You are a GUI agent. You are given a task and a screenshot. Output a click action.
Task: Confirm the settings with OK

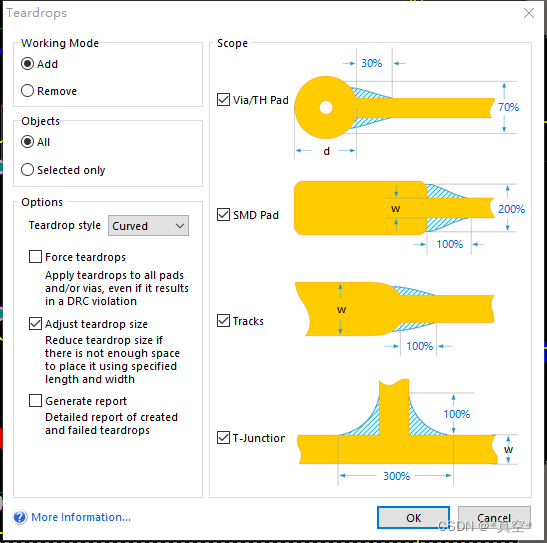413,518
